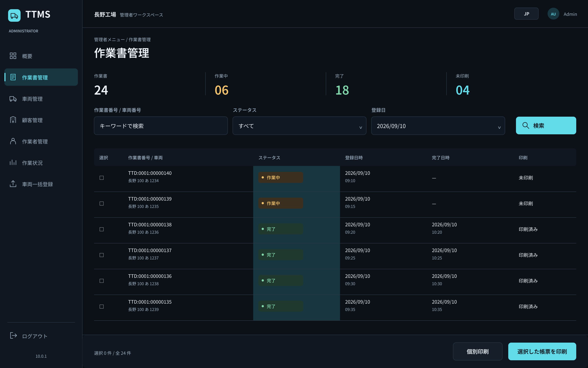Click the 顧客管理 building icon
The image size is (588, 368).
pyautogui.click(x=13, y=120)
